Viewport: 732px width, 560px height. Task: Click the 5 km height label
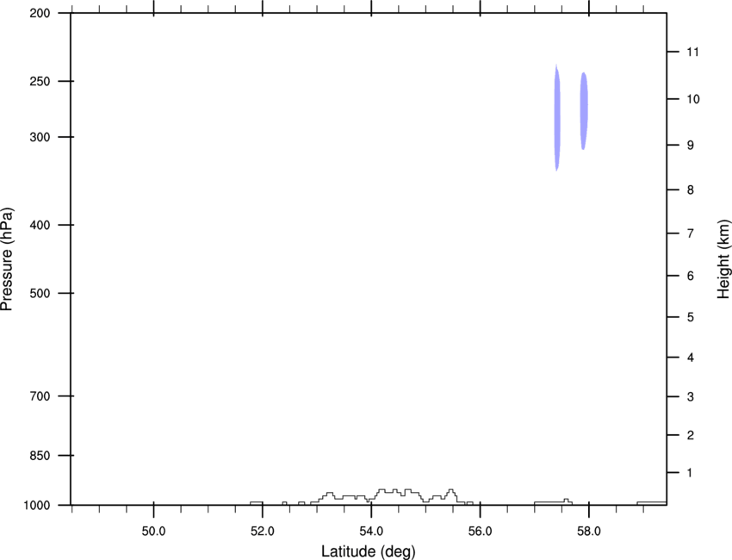[690, 318]
